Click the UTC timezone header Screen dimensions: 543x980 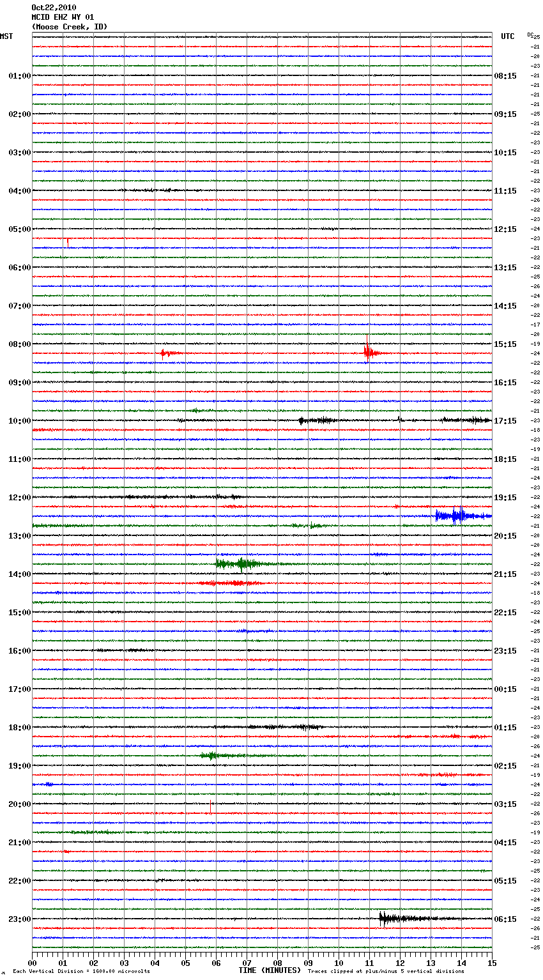[x=508, y=36]
